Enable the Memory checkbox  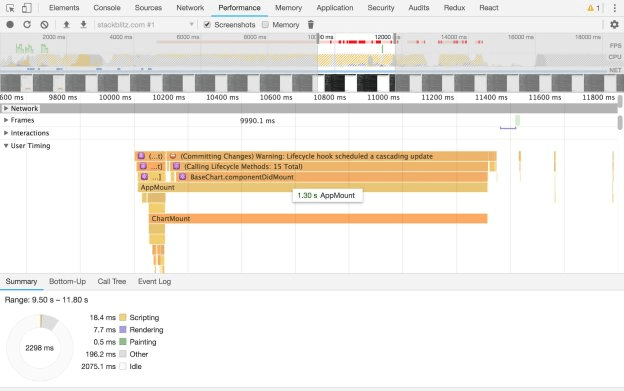click(265, 25)
